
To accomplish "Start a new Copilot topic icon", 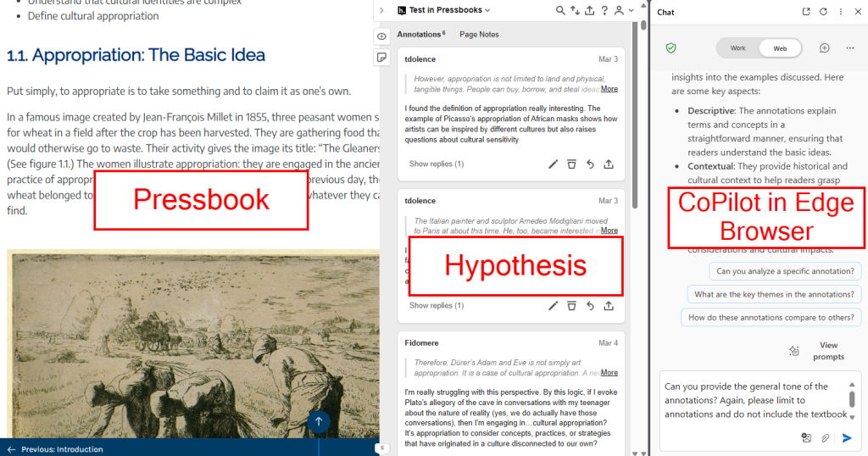I will tap(824, 48).
